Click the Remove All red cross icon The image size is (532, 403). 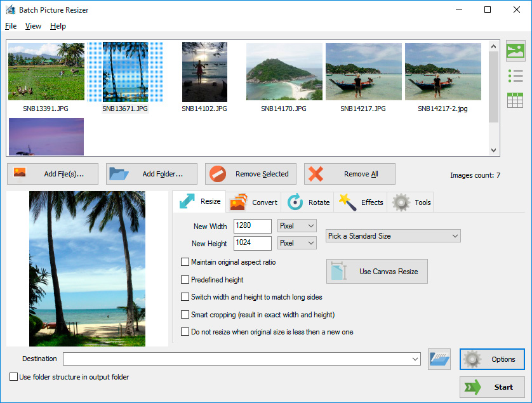coord(316,173)
